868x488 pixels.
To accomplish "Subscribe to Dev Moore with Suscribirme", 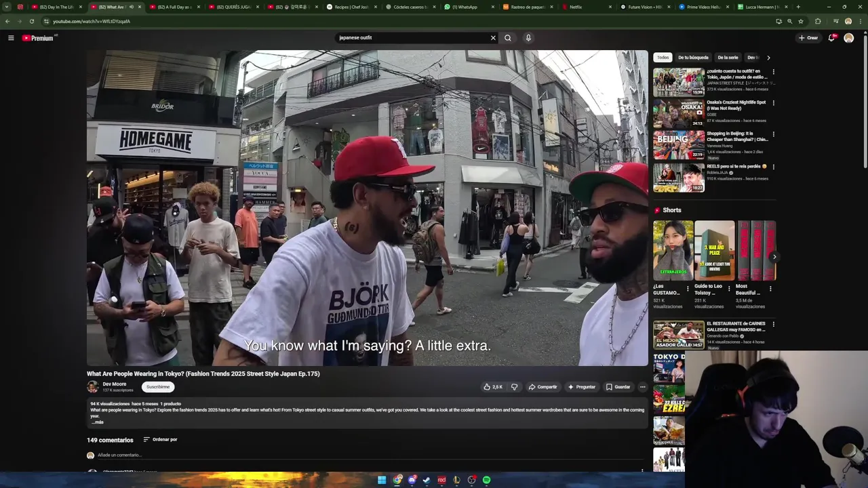I will coord(158,387).
